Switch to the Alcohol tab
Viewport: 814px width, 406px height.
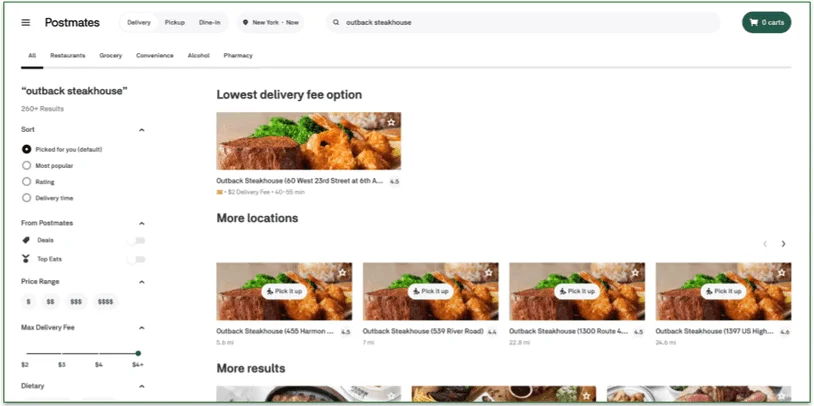[x=198, y=56]
